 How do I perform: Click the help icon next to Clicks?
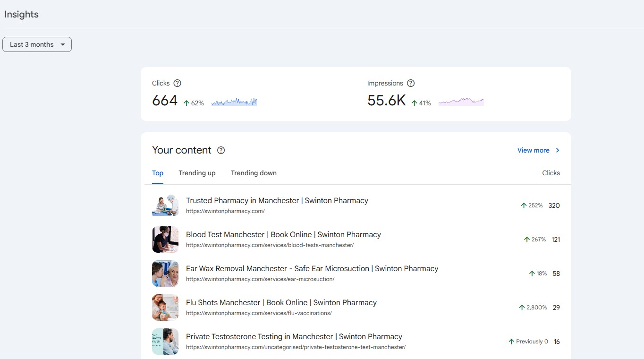pyautogui.click(x=177, y=83)
